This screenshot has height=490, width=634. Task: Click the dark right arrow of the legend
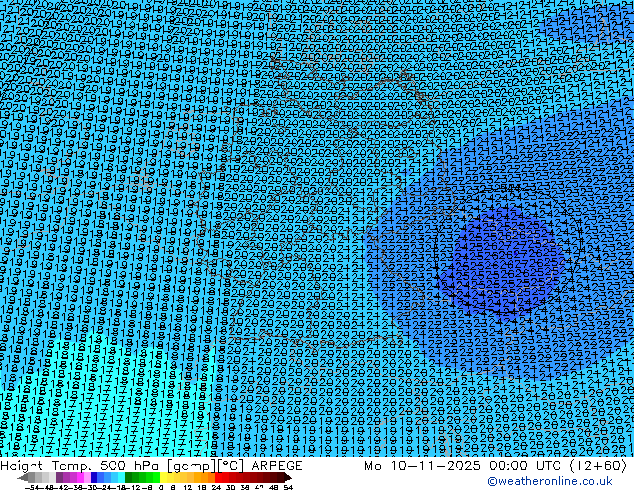(287, 477)
